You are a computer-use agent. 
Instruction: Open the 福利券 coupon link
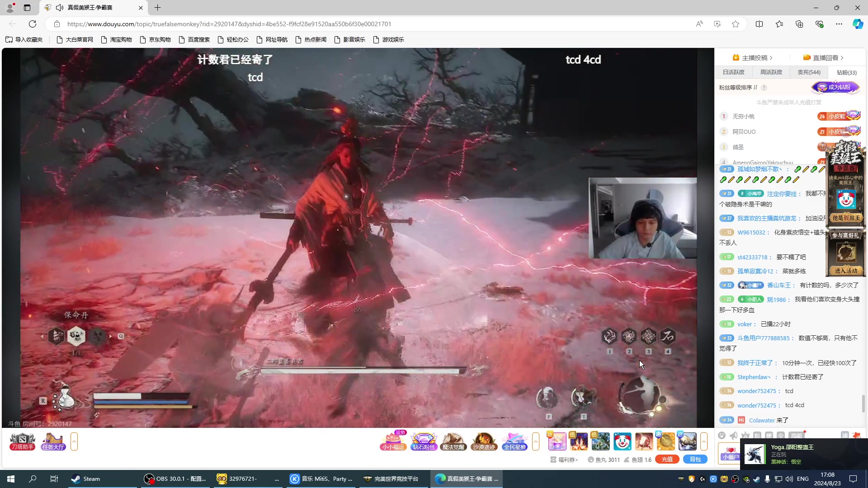click(564, 460)
